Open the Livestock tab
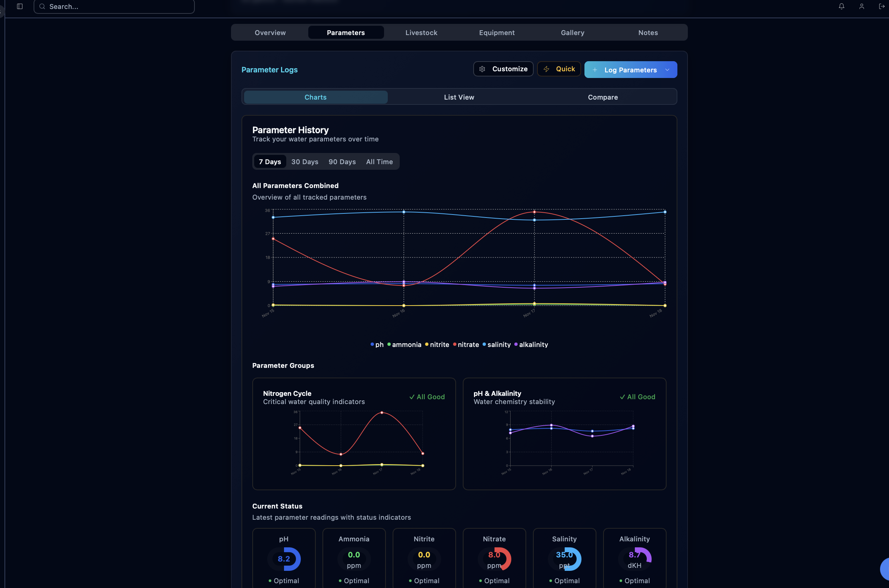The width and height of the screenshot is (889, 588). (x=421, y=32)
